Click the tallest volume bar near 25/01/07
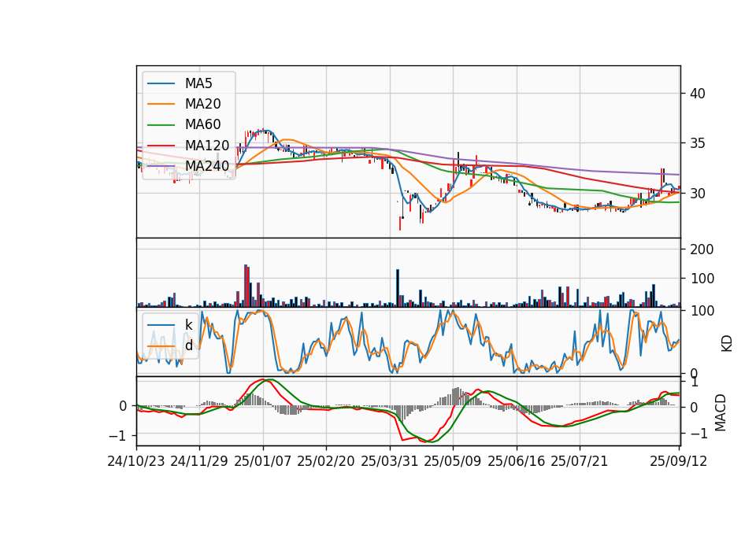 246,286
